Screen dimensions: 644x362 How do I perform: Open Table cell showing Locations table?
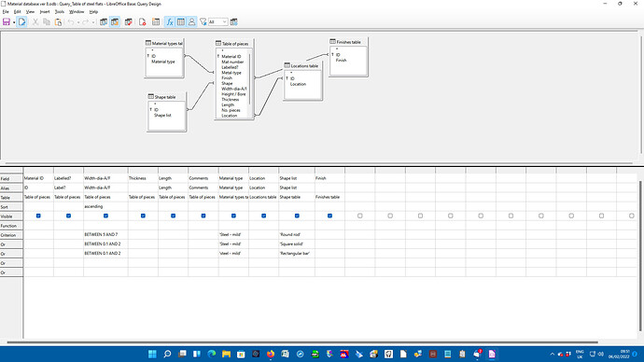[x=264, y=197]
